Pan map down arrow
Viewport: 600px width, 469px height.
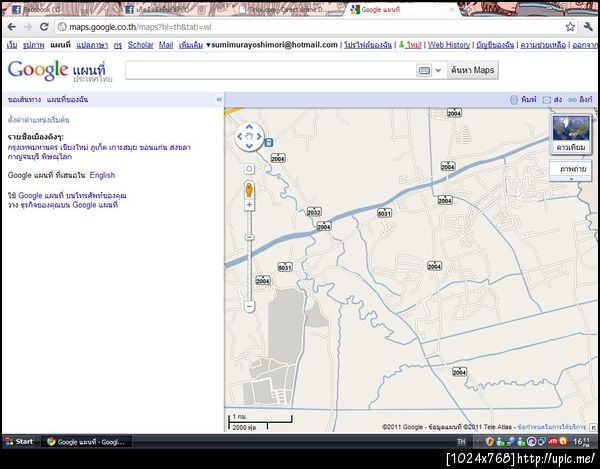pyautogui.click(x=249, y=146)
